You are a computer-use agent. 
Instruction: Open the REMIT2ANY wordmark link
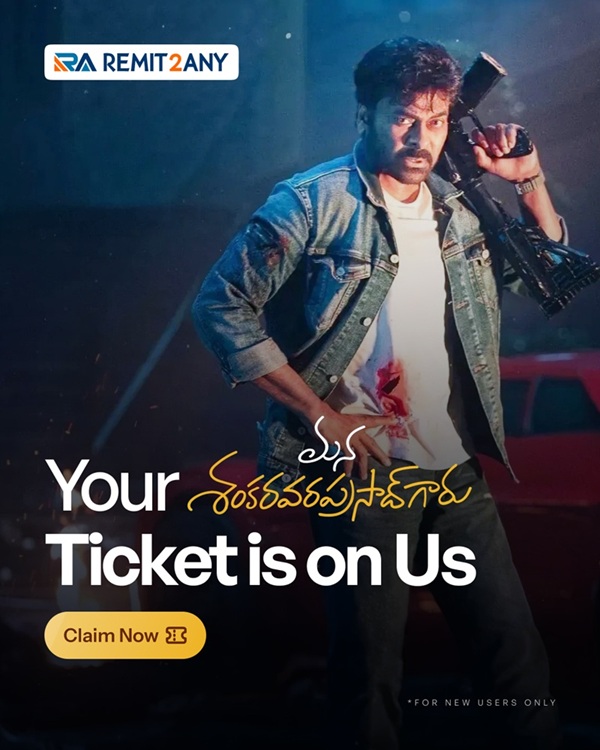coord(166,62)
